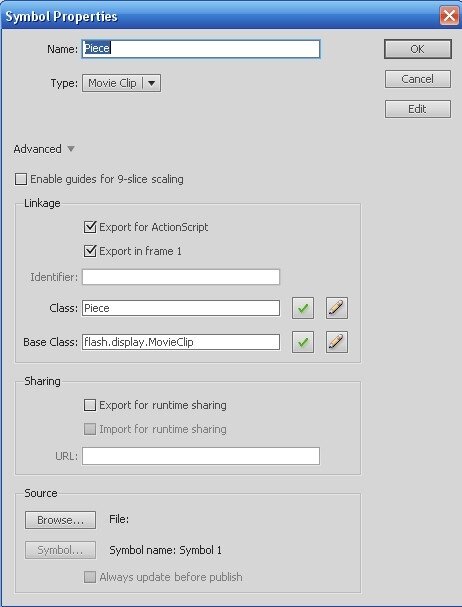This screenshot has width=462, height=607.
Task: Edit Base Class definition with pencil icon
Action: pyautogui.click(x=337, y=342)
